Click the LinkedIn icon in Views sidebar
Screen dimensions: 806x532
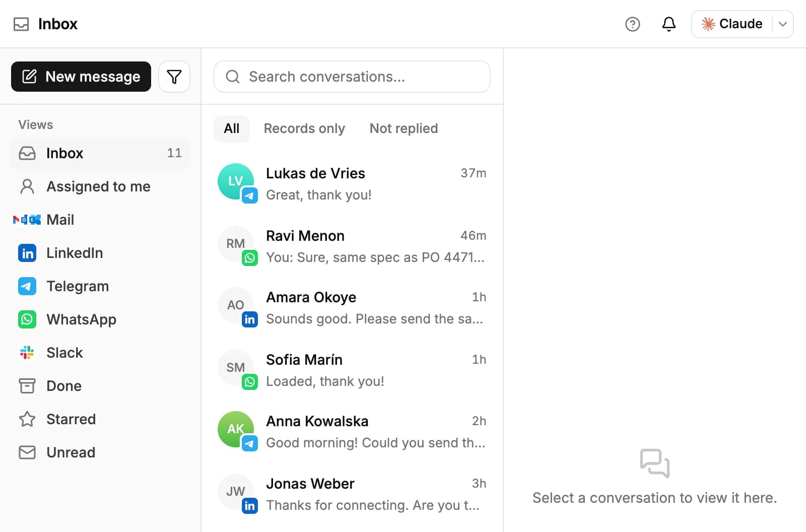pyautogui.click(x=27, y=253)
